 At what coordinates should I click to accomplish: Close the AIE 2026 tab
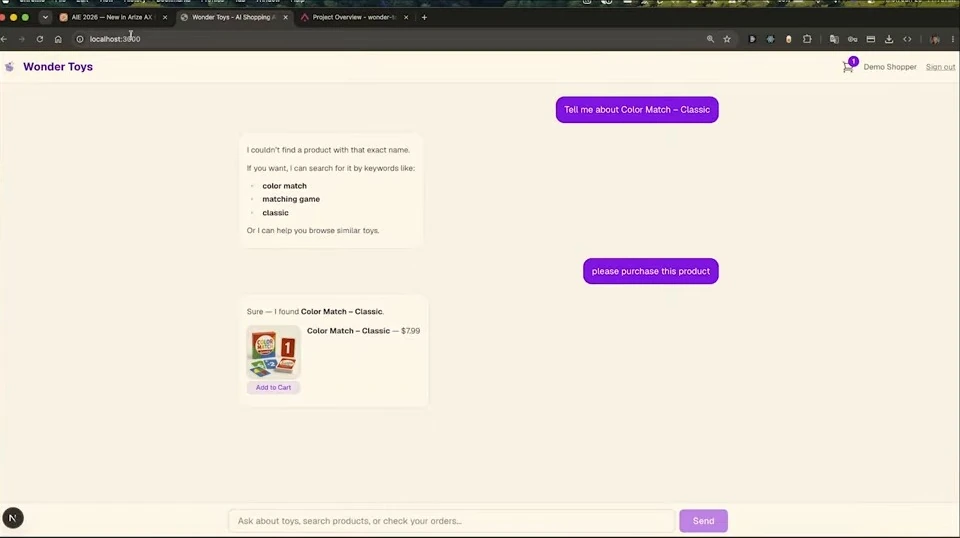[x=165, y=17]
